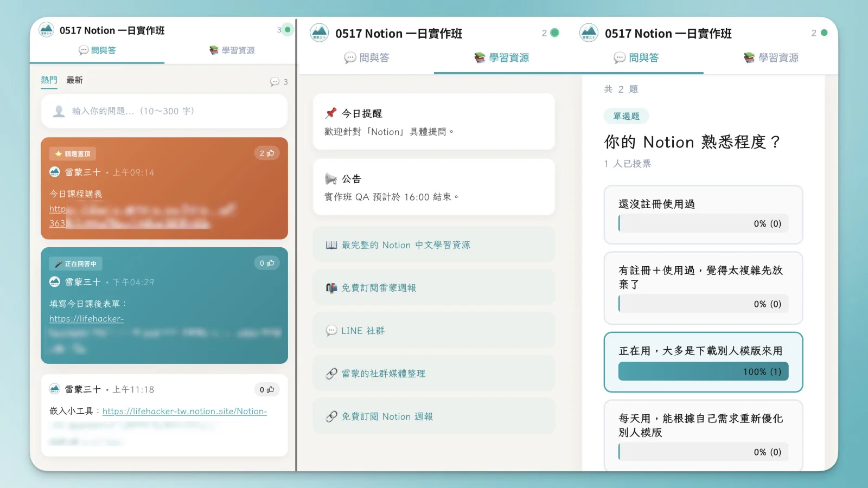Image resolution: width=868 pixels, height=488 pixels.
Task: Like the pinned 今日課程講義 post
Action: [x=267, y=153]
